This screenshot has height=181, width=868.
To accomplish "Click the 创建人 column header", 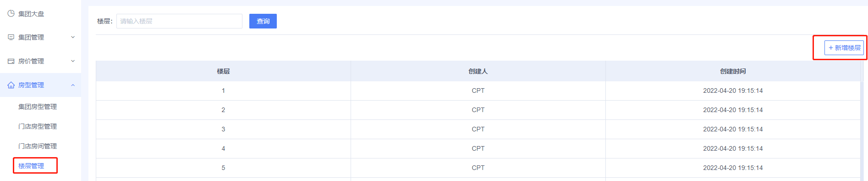I will (478, 71).
